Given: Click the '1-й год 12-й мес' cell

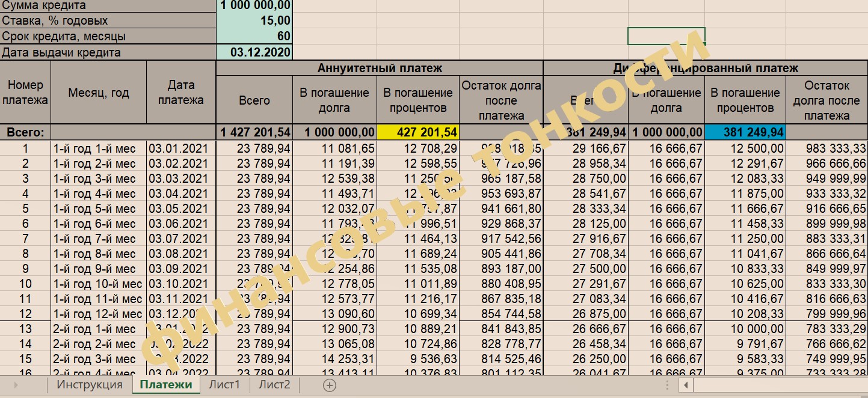Looking at the screenshot, I should coord(99,314).
